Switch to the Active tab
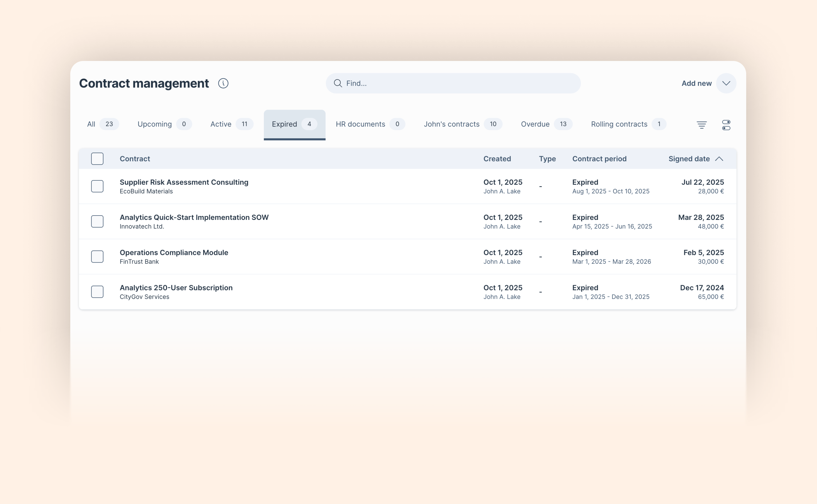Screen dimensions: 817x504 point(220,124)
